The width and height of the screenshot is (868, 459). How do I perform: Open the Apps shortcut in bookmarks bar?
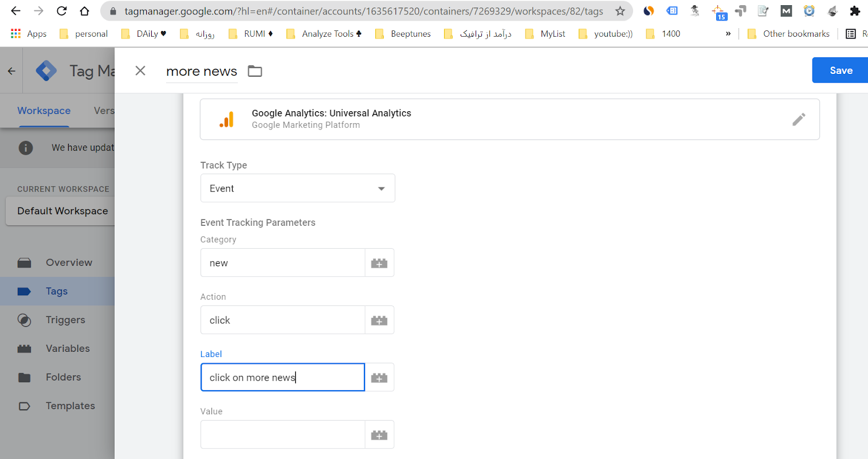(29, 34)
